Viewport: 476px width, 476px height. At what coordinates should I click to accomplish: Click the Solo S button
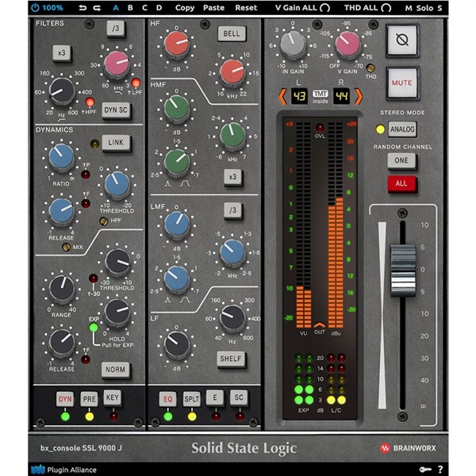[429, 8]
